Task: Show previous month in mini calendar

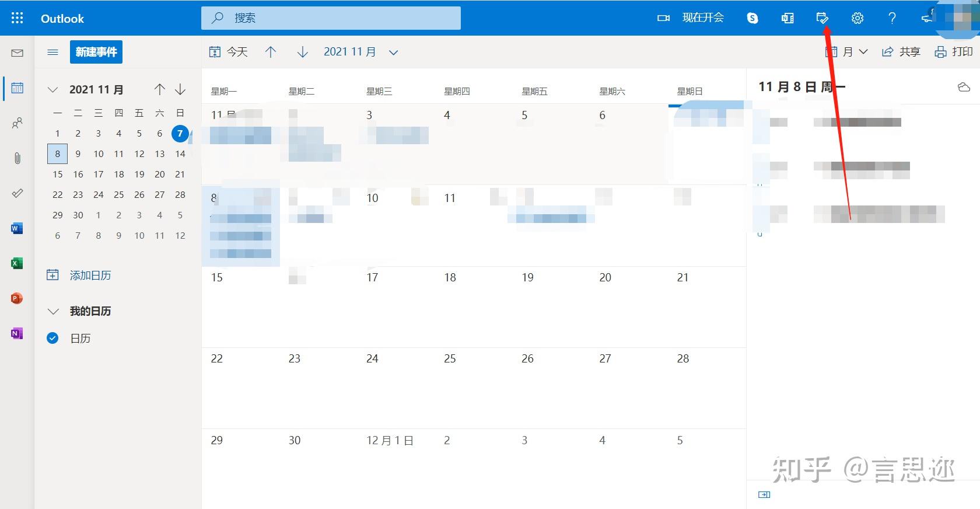Action: 160,89
